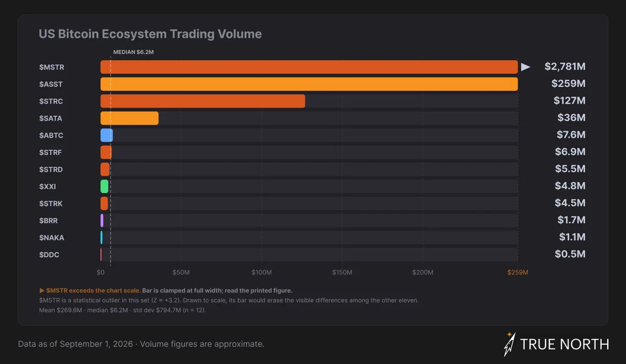Click the $STRD ticker label
This screenshot has width=626, height=364.
[51, 169]
